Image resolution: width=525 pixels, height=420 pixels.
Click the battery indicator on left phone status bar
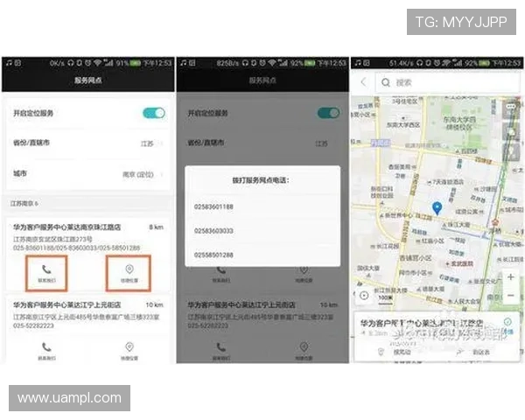[136, 63]
